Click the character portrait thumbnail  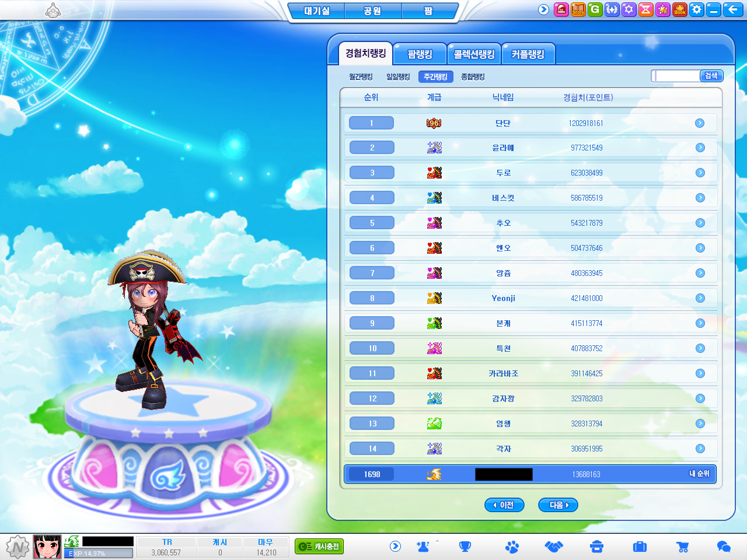click(x=47, y=547)
